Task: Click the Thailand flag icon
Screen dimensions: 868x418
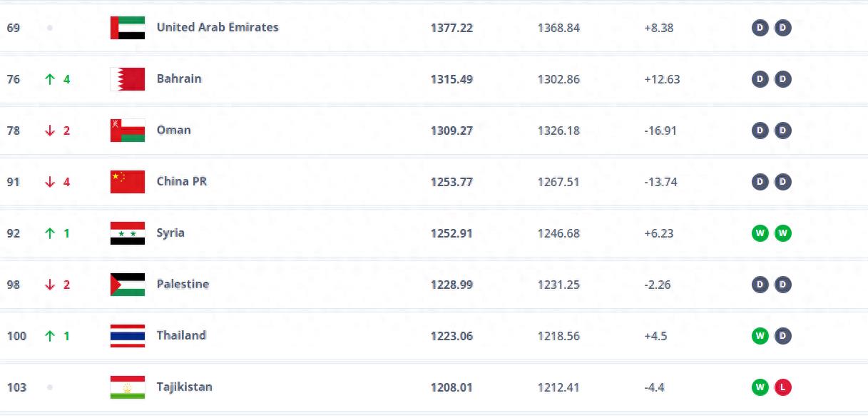Action: [128, 336]
